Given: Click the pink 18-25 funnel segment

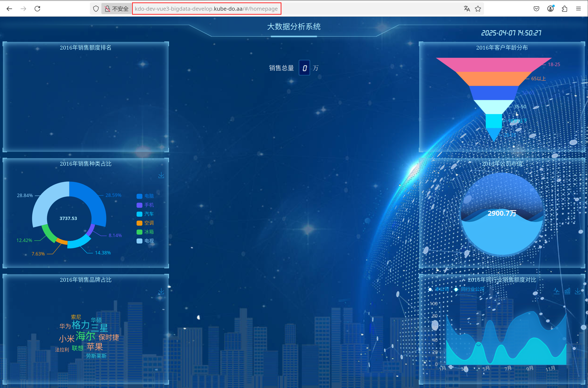Looking at the screenshot, I should click(x=493, y=65).
